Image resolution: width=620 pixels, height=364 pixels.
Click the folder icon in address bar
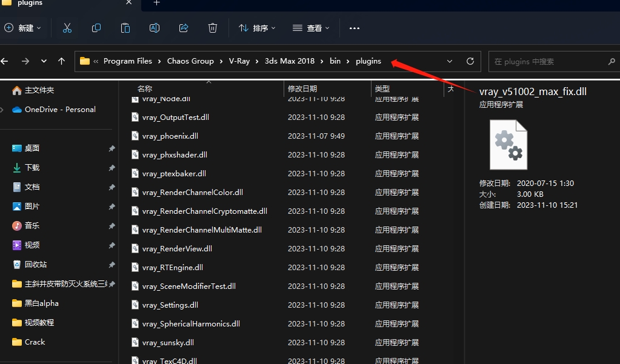(85, 61)
